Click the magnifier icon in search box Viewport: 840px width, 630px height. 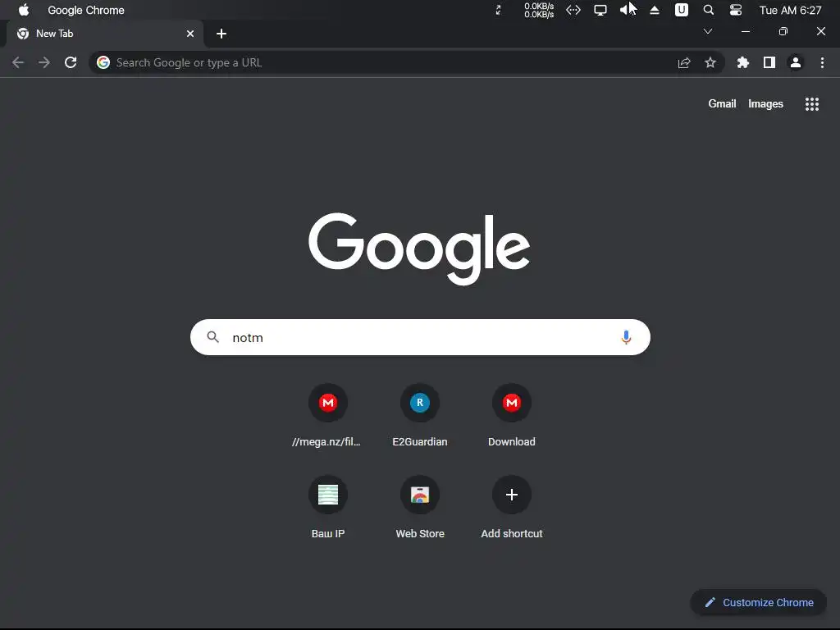[213, 337]
